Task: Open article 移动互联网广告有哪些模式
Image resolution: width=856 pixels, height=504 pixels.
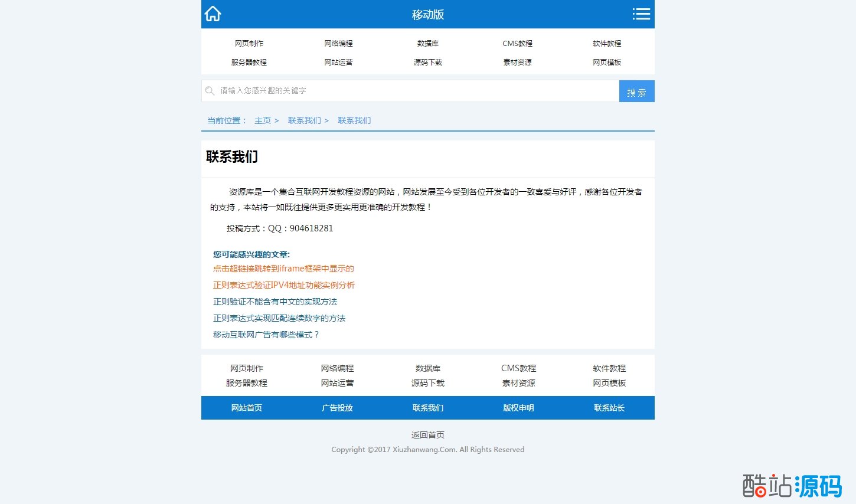Action: [x=266, y=335]
